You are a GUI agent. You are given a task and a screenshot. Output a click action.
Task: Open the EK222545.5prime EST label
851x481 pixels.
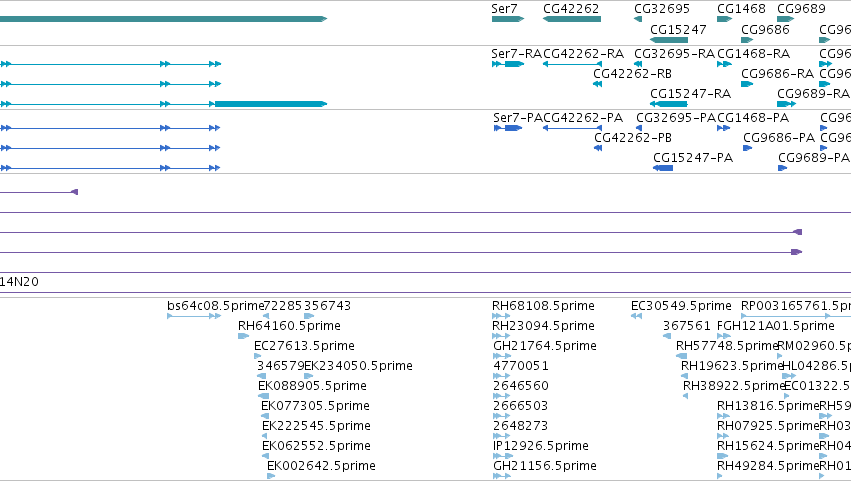point(316,426)
